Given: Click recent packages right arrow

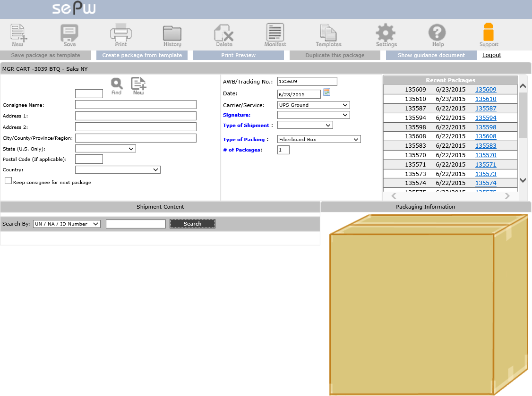Looking at the screenshot, I should pos(507,196).
